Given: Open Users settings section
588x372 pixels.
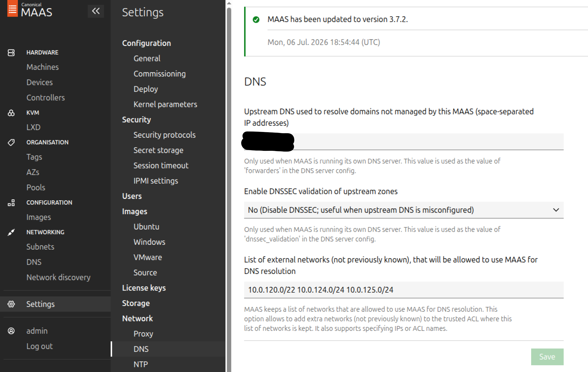Looking at the screenshot, I should coord(132,196).
